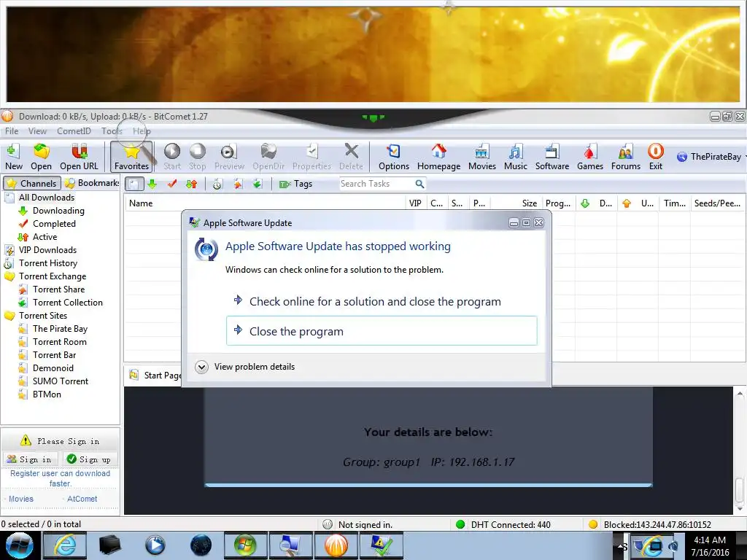Open Windows Media Player from the taskbar

coord(155,545)
